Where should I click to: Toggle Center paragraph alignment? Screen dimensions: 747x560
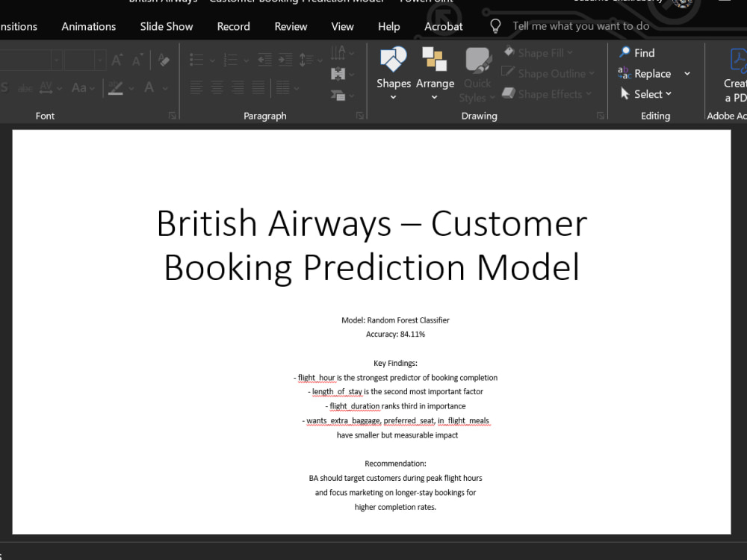point(217,87)
